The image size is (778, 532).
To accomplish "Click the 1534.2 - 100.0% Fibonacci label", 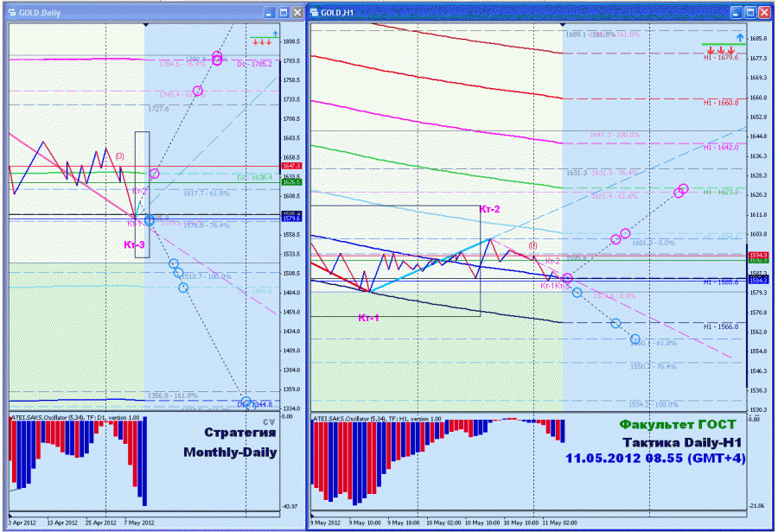I will [x=654, y=404].
